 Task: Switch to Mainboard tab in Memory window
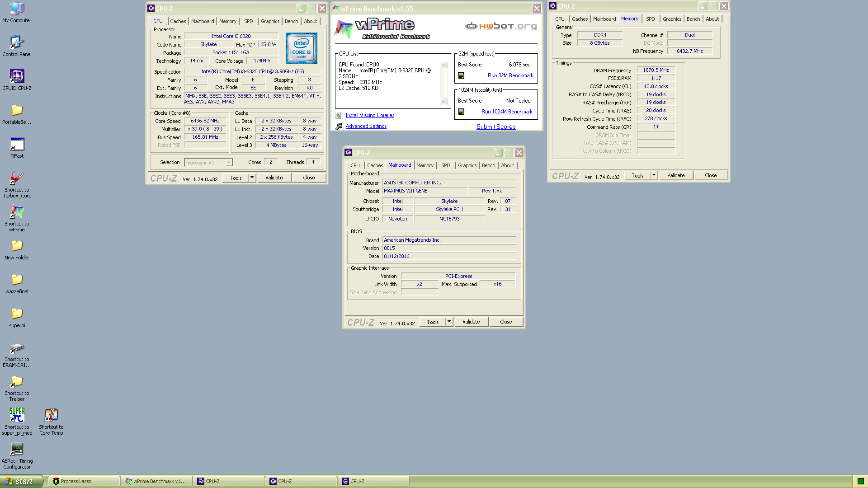(604, 19)
